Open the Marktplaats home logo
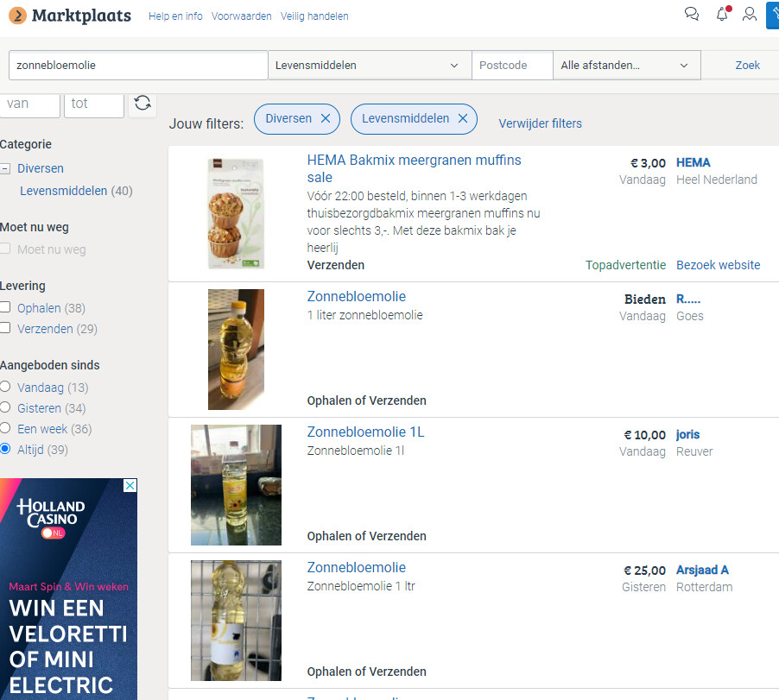Screen dimensions: 779x700 click(70, 16)
